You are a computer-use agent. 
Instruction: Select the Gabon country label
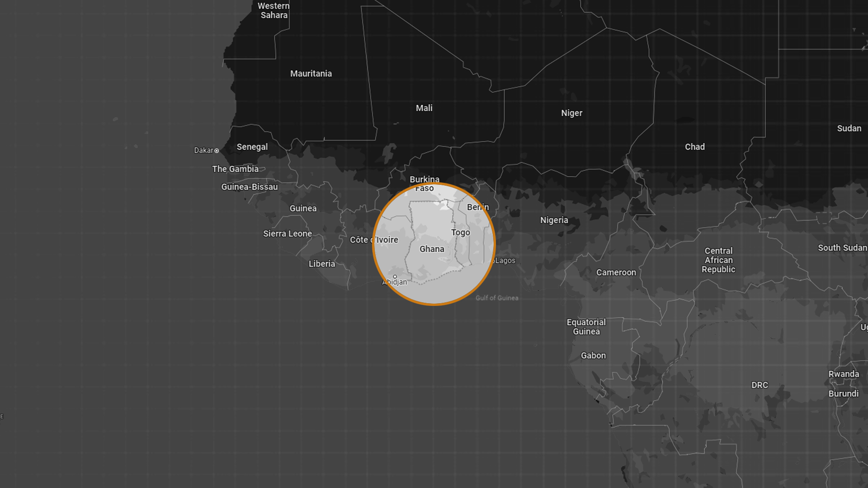click(x=593, y=356)
